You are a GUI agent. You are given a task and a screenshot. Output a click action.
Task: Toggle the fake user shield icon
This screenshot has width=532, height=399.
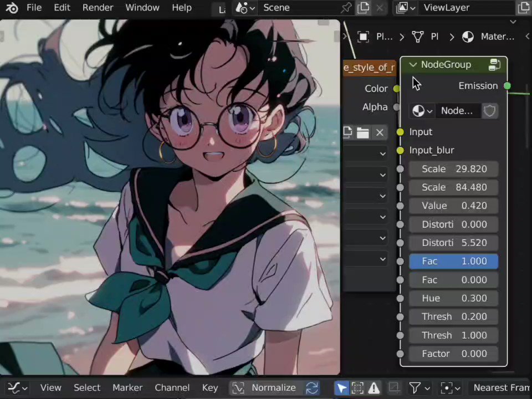point(489,111)
